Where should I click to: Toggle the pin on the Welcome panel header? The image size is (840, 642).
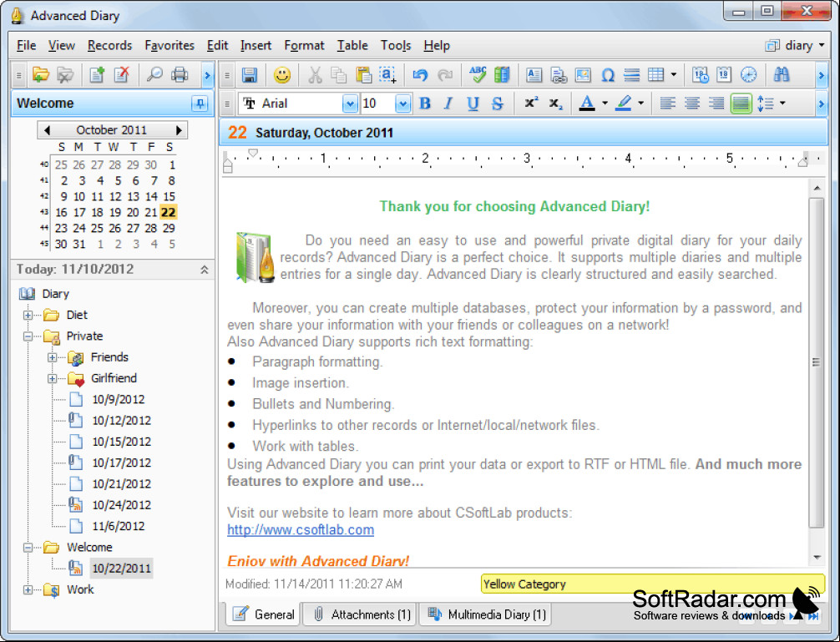pos(200,104)
